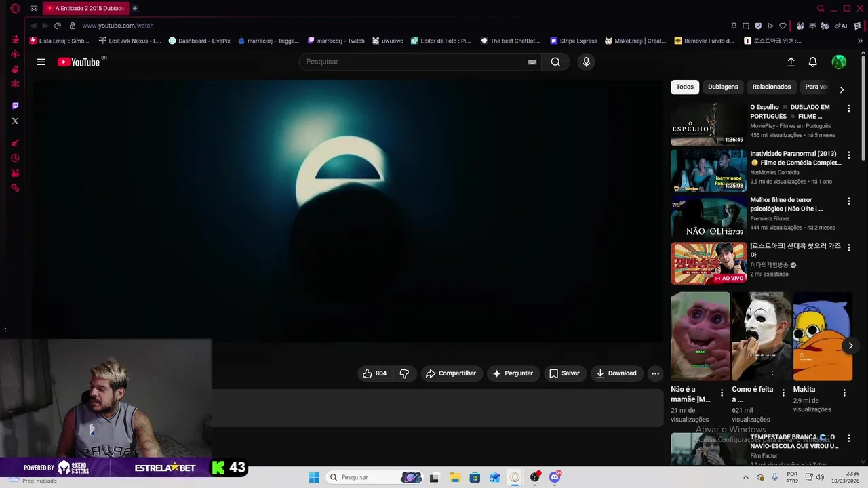The width and height of the screenshot is (868, 488).
Task: Switch to A Entidade 2 2015 tab
Action: click(x=85, y=8)
